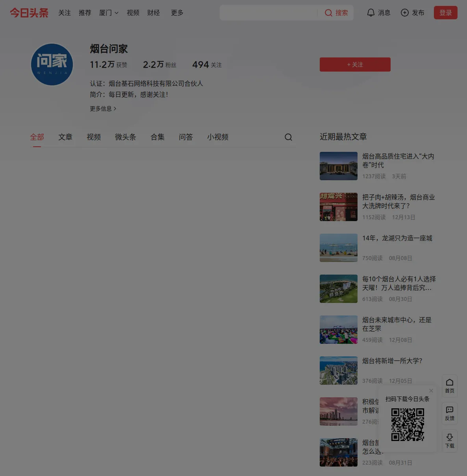Select the 推荐 navigation item

click(x=85, y=13)
